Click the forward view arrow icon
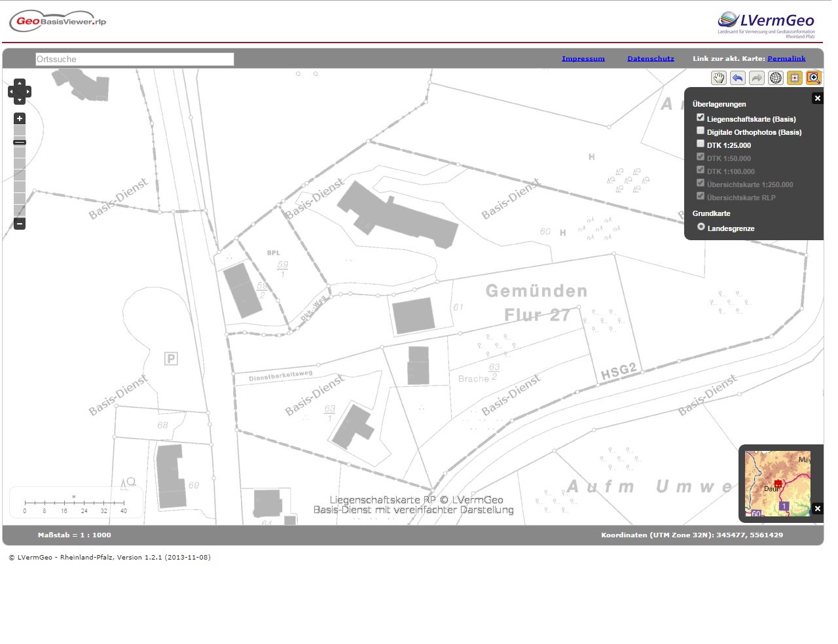The image size is (838, 644). pos(757,79)
